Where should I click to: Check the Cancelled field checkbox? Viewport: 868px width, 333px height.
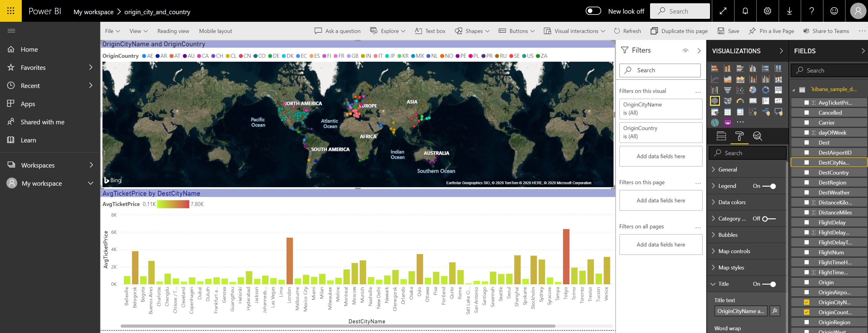tap(806, 113)
